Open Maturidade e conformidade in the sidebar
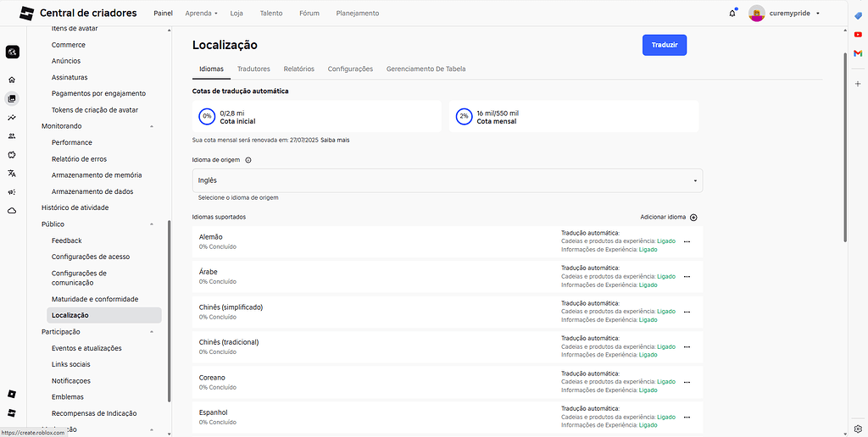 click(95, 299)
